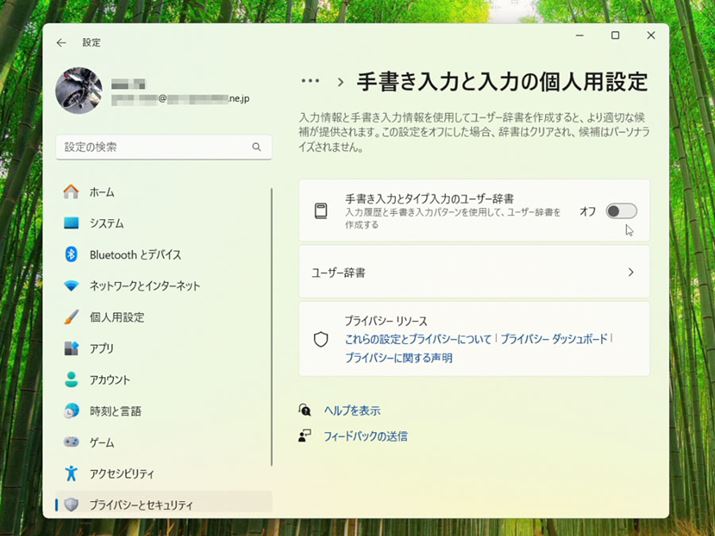Select the システム sidebar icon
This screenshot has height=536, width=715.
71,223
